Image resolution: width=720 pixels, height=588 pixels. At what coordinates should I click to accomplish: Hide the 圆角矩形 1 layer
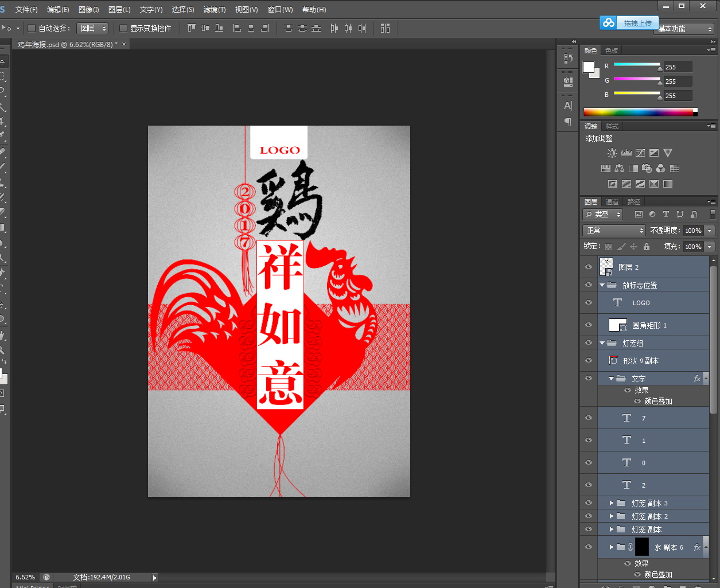coord(589,325)
